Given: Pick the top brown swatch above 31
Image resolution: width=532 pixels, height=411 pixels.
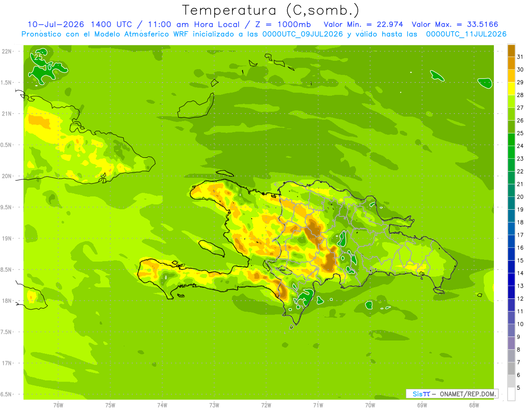Looking at the screenshot, I should point(511,51).
